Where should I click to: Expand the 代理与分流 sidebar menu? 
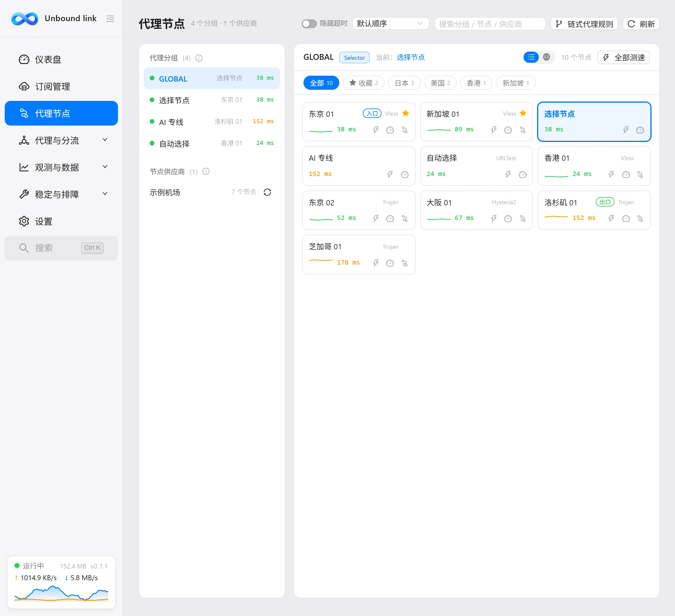click(x=61, y=140)
